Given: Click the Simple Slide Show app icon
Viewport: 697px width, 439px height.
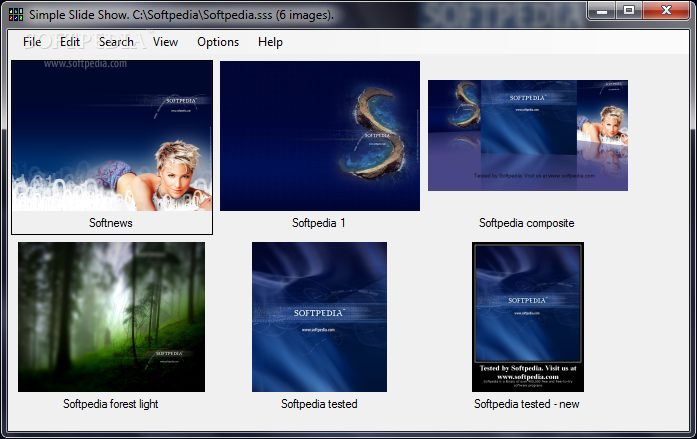Looking at the screenshot, I should click(x=16, y=15).
